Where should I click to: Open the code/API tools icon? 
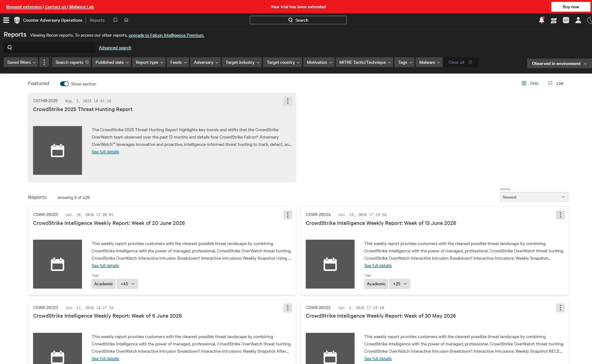[566, 20]
